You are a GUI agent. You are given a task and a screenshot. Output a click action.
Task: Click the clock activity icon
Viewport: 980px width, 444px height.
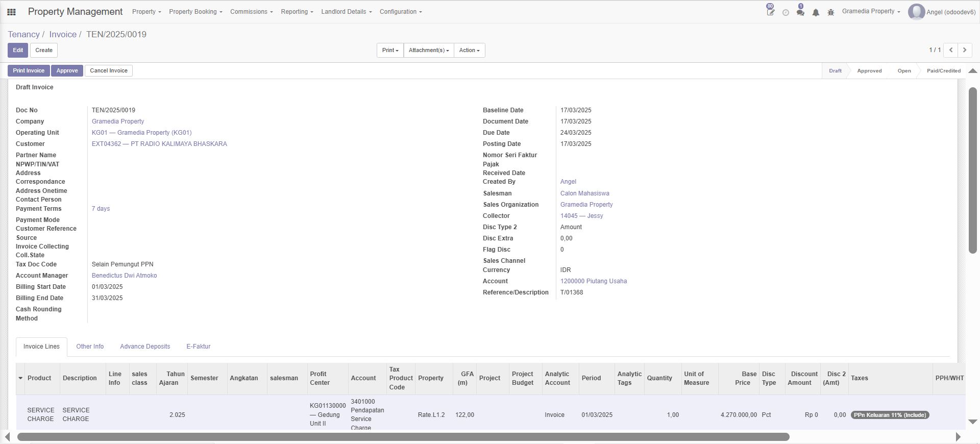click(x=786, y=12)
